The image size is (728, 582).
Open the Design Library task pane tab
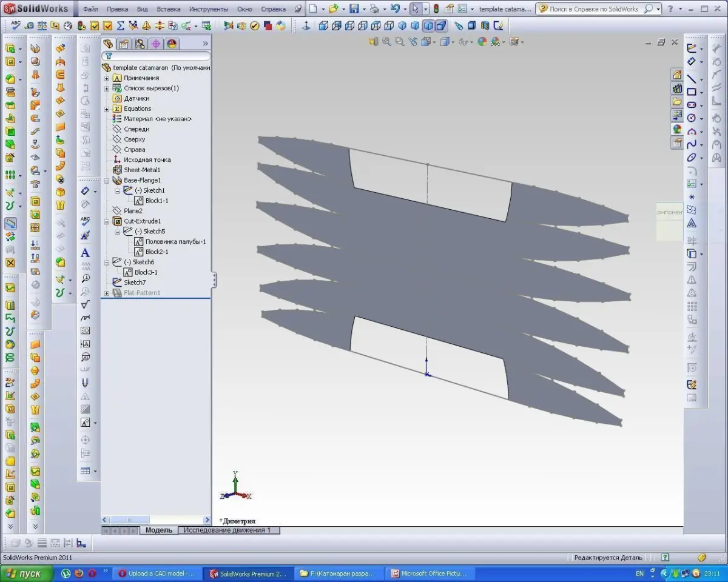click(677, 89)
